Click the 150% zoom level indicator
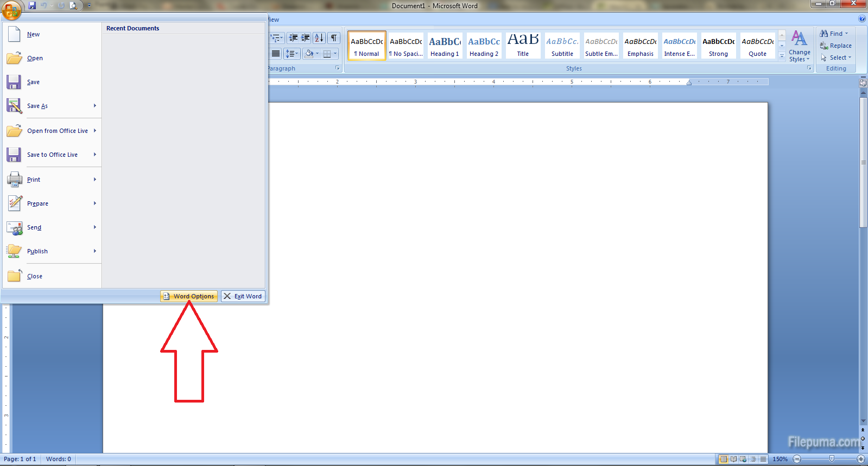The height and width of the screenshot is (466, 868). click(780, 459)
